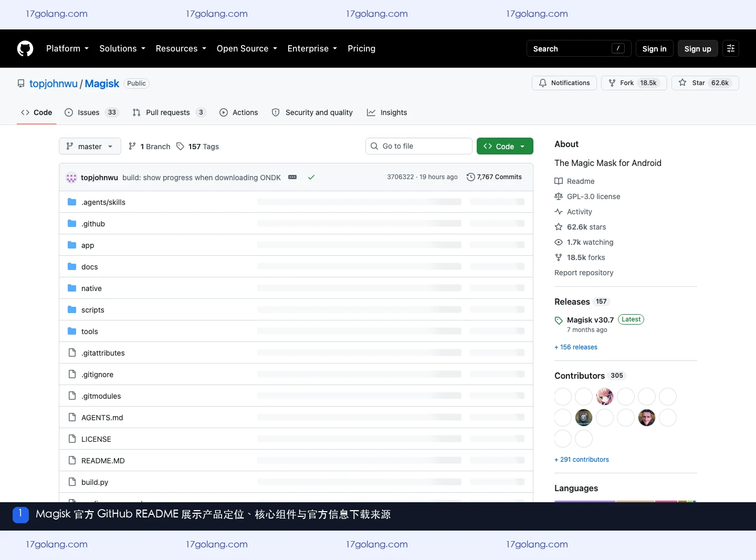View the green check status icon
Image resolution: width=756 pixels, height=560 pixels.
tap(311, 177)
